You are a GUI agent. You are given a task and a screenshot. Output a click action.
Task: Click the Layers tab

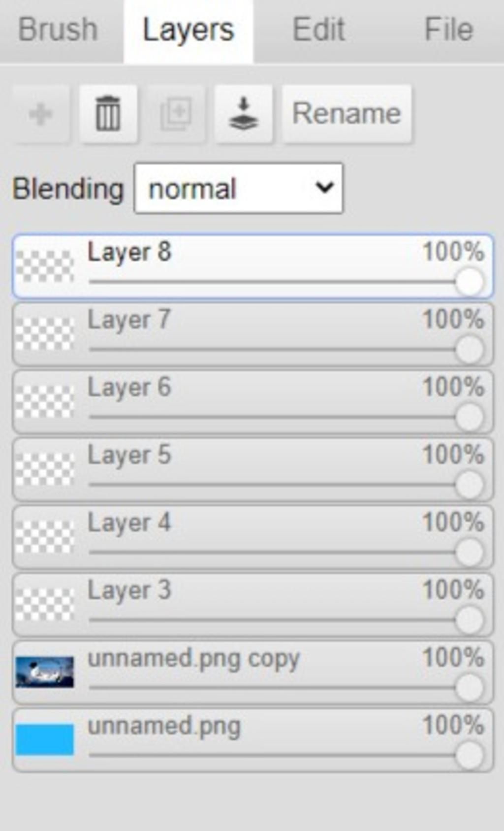[188, 30]
